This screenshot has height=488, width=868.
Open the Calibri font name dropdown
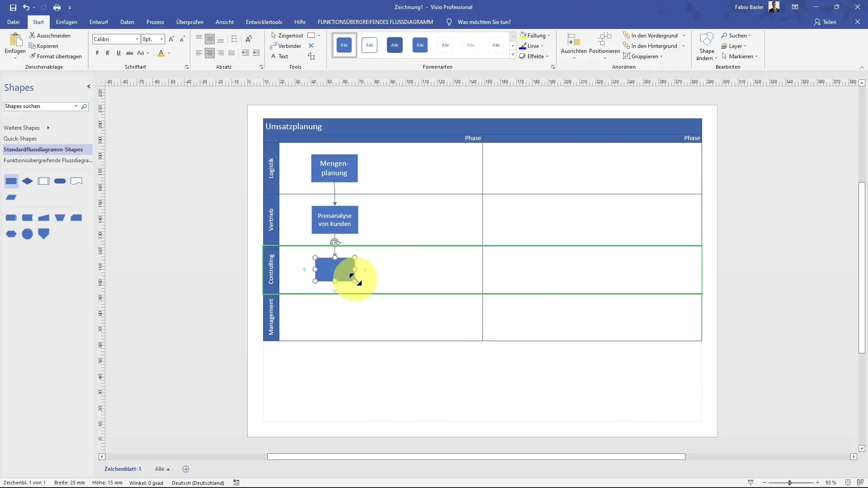click(x=137, y=39)
